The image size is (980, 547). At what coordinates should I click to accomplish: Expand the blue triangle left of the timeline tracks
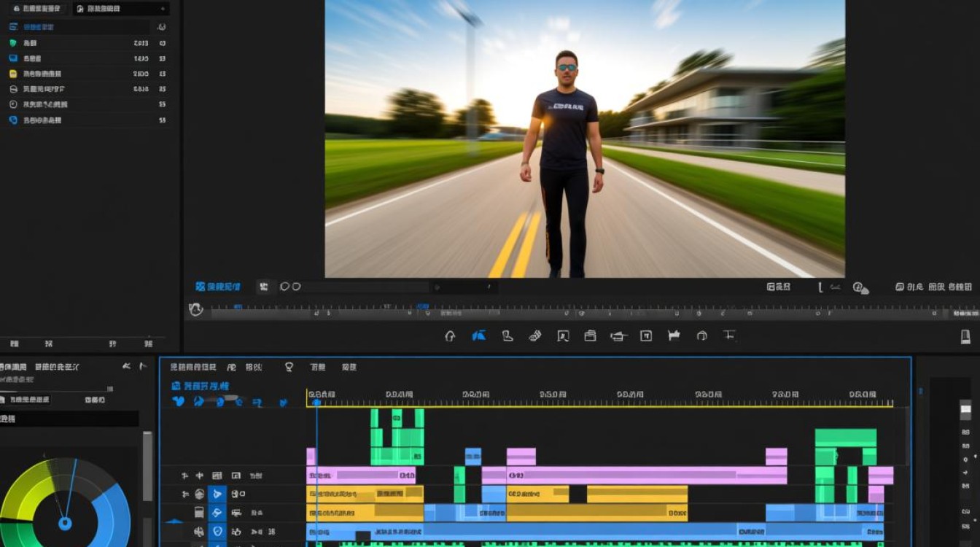[174, 521]
